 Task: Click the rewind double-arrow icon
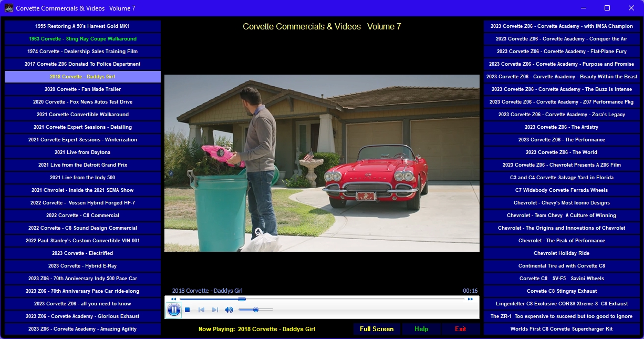[x=174, y=299]
